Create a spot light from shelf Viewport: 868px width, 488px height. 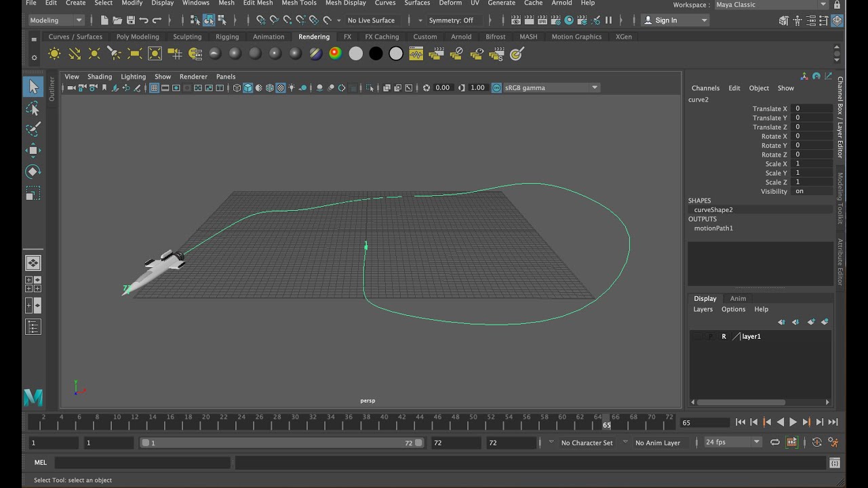pyautogui.click(x=115, y=54)
